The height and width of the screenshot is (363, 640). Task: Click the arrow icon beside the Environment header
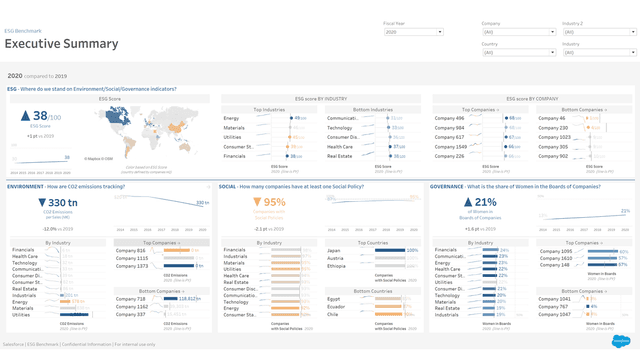point(208,187)
